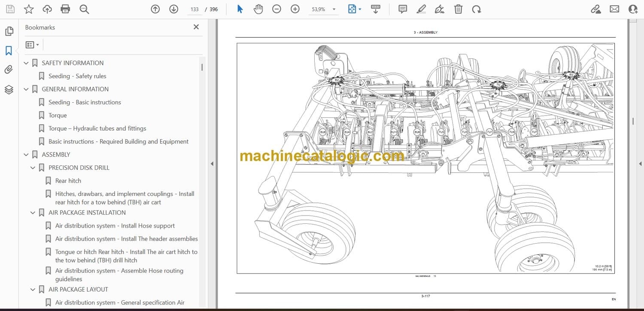Jump to Torque bookmark

[x=58, y=115]
